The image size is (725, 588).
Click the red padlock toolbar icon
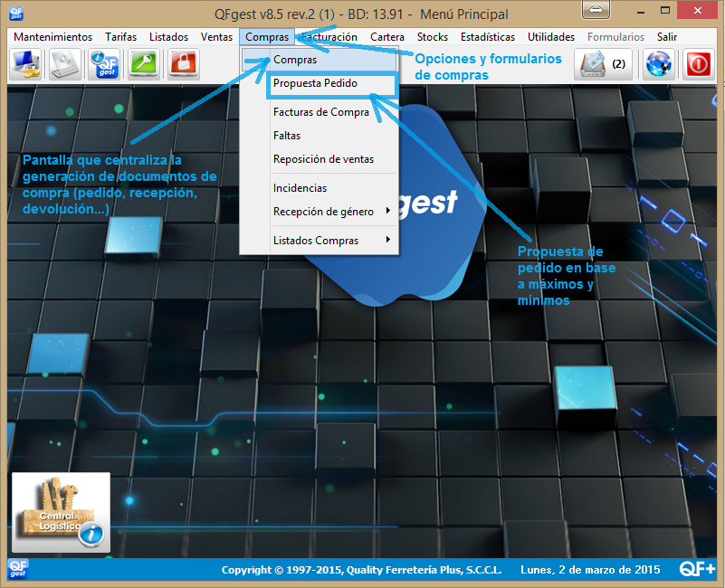(183, 64)
